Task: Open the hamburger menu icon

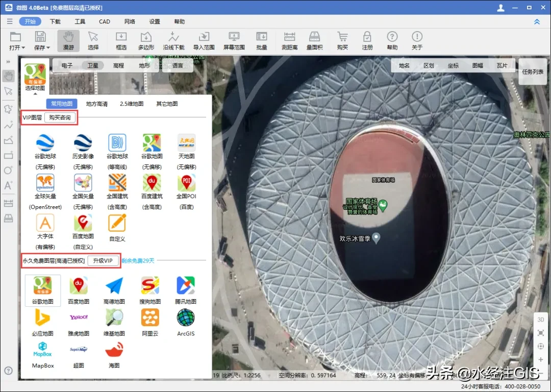Action: point(10,21)
